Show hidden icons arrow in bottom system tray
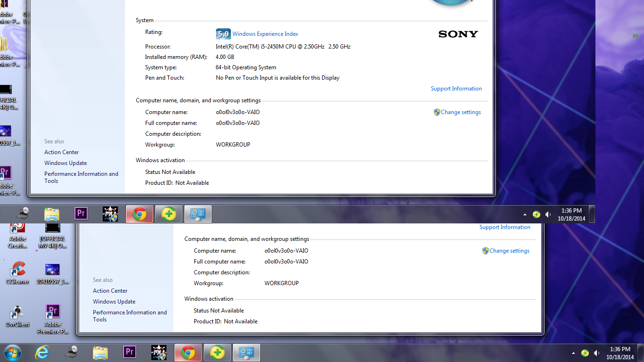This screenshot has width=644, height=362. [573, 353]
